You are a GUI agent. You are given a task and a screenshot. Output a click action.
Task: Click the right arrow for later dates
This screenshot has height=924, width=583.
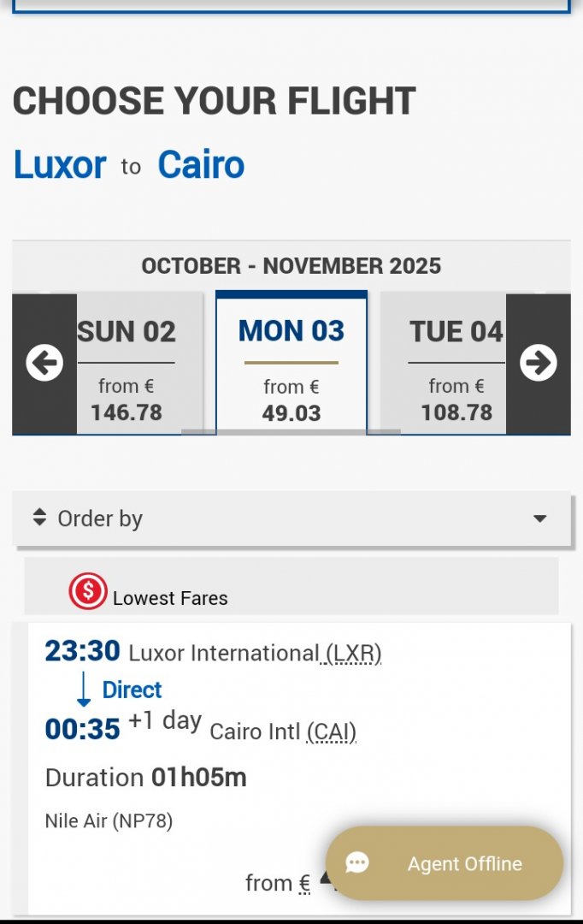[538, 364]
